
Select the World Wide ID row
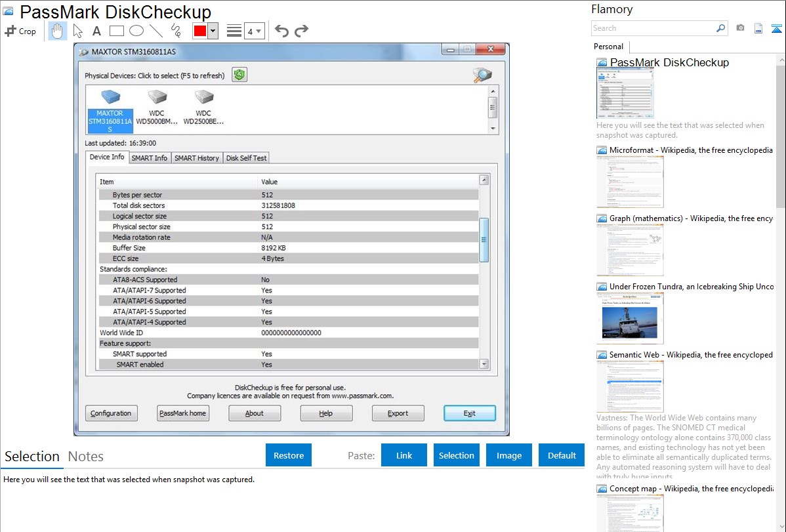tap(288, 333)
